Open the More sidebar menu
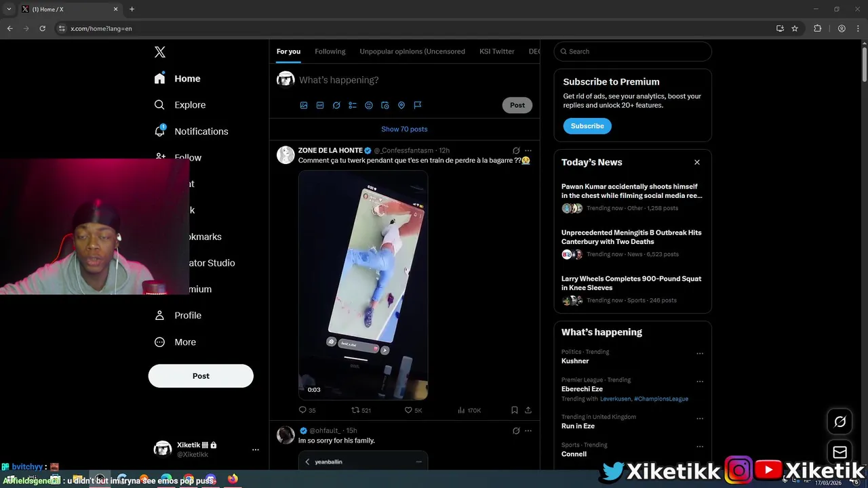868x488 pixels. click(x=175, y=342)
